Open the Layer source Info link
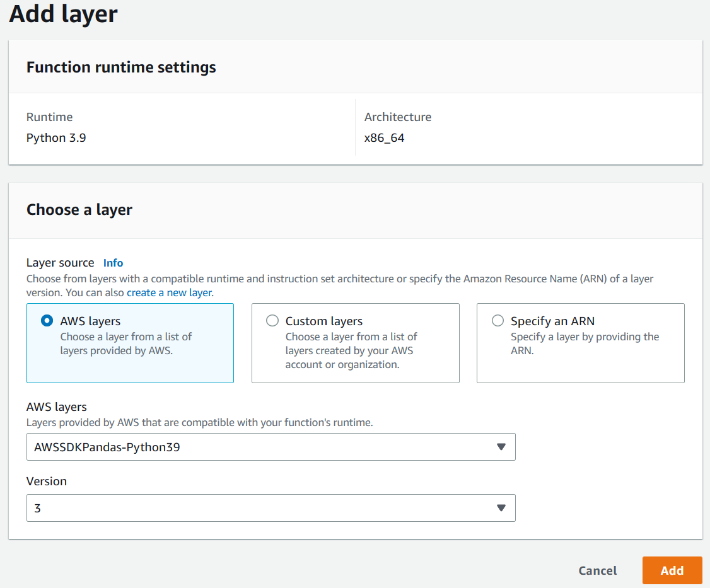Screen dimensions: 710x588 pyautogui.click(x=113, y=263)
